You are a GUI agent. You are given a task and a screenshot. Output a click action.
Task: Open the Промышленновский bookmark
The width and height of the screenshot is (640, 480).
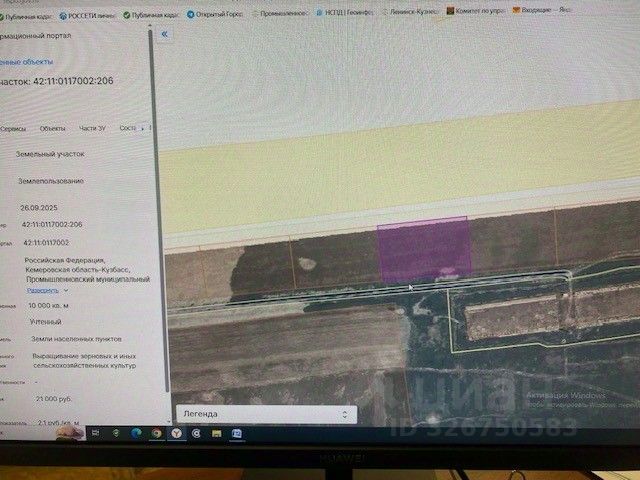coord(280,13)
